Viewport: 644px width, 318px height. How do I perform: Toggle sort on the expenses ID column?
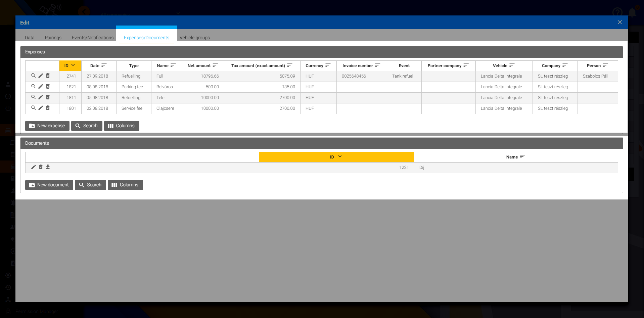(x=70, y=65)
